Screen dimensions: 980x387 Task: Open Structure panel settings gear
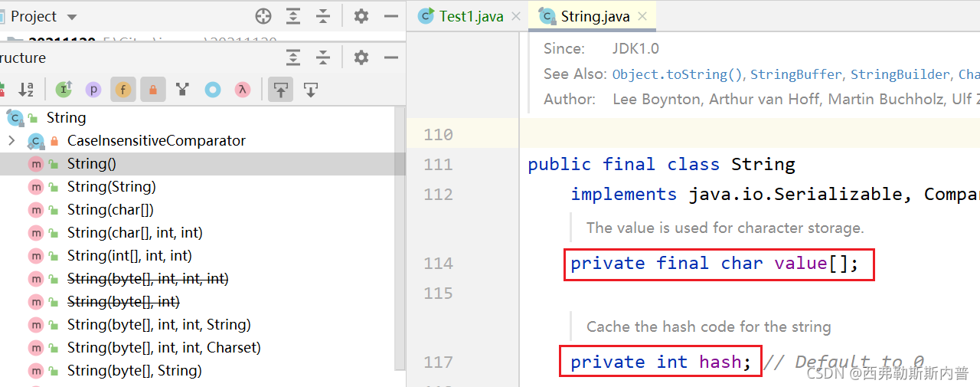pyautogui.click(x=361, y=57)
